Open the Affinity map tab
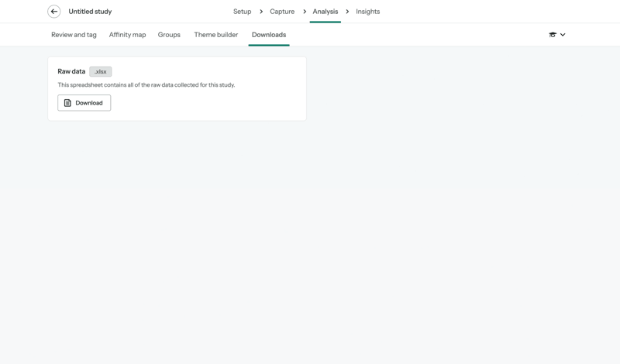Viewport: 620px width, 364px height. [127, 35]
